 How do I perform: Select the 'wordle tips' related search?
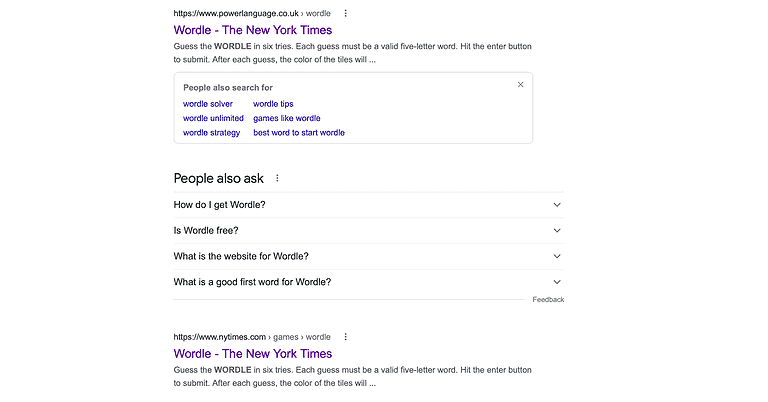pyautogui.click(x=273, y=104)
